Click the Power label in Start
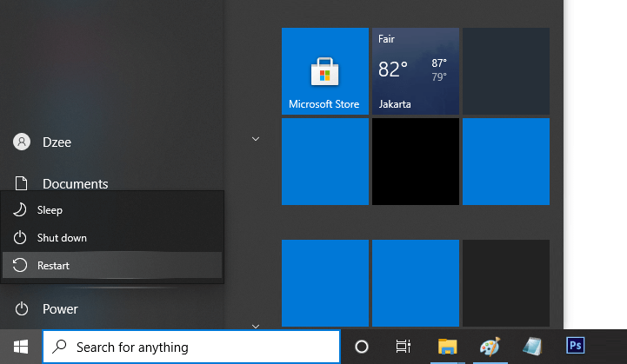627x364 pixels. 60,309
